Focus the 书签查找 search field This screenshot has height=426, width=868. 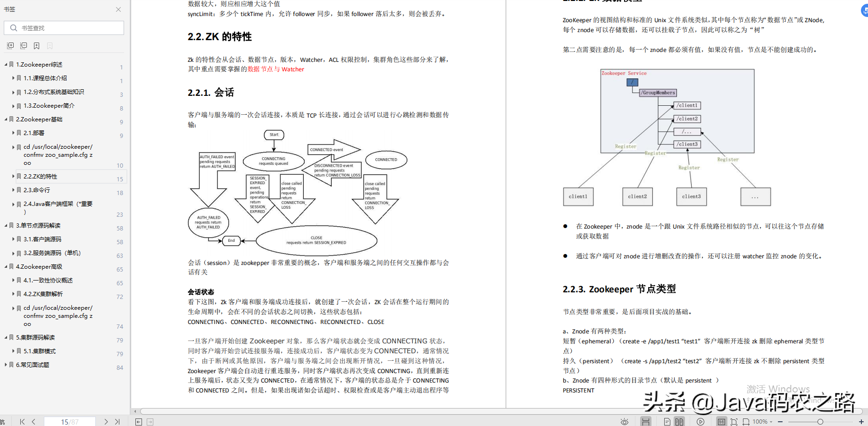64,28
